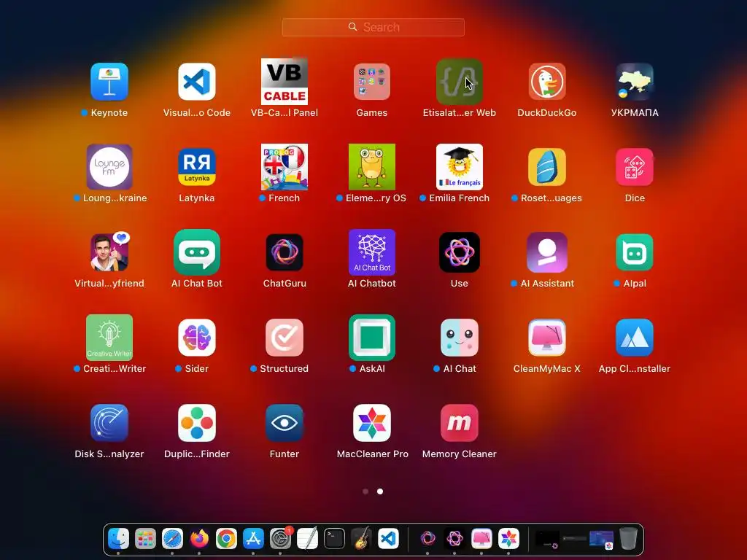This screenshot has height=560, width=747.
Task: Open Finder from the Dock
Action: [118, 539]
